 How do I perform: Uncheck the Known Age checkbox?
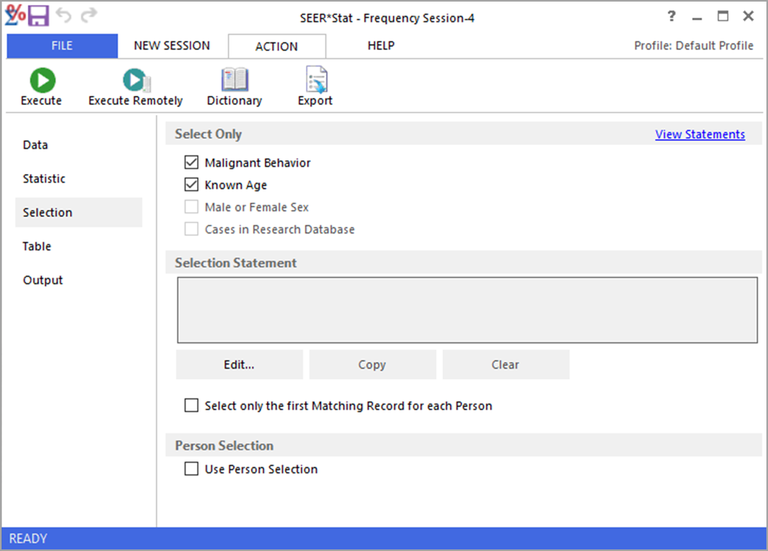click(x=192, y=185)
